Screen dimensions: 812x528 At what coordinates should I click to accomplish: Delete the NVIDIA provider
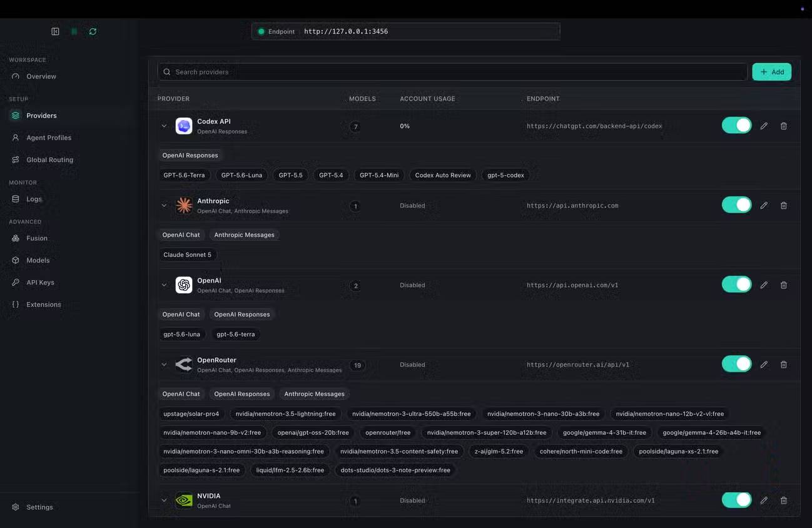point(783,500)
